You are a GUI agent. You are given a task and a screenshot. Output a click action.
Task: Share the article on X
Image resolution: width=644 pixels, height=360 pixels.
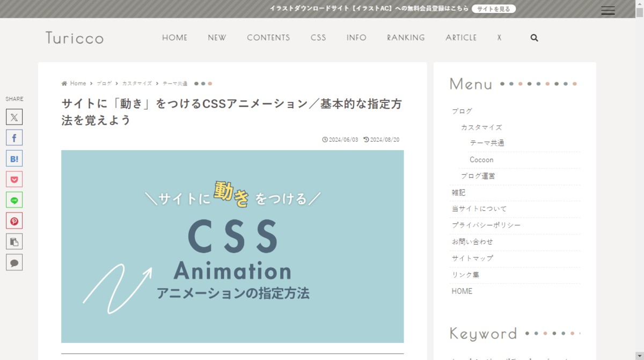click(x=14, y=117)
